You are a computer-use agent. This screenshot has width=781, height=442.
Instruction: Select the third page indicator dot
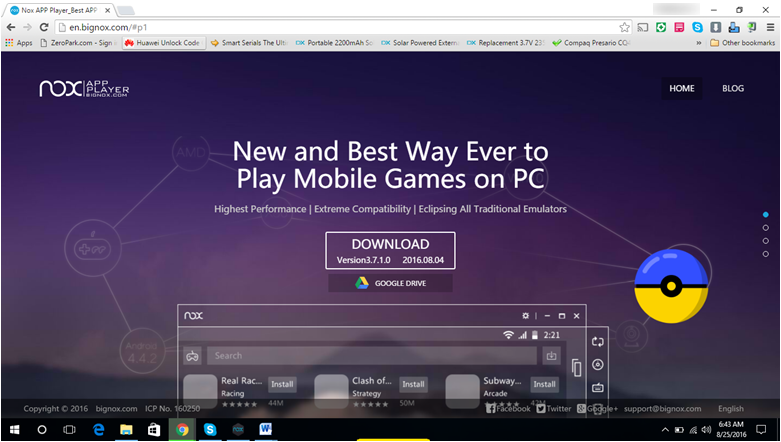pos(766,241)
